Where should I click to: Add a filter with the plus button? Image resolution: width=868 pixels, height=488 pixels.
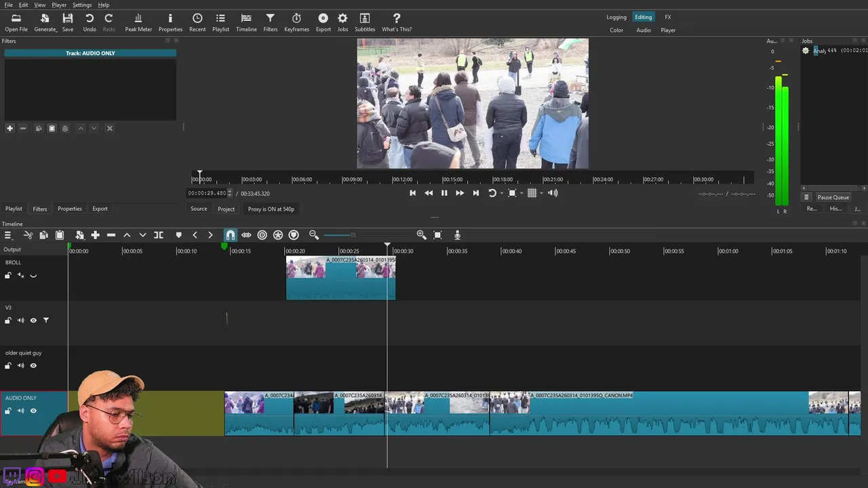coord(9,128)
